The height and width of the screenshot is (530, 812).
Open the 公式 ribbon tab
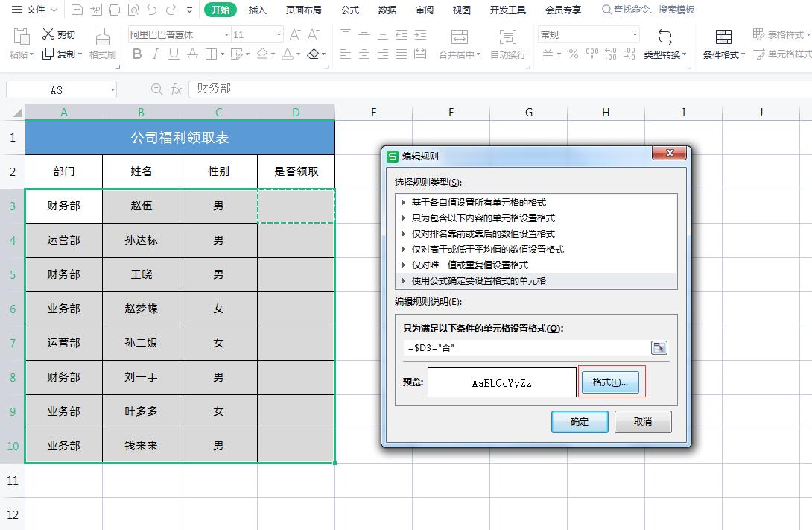click(x=350, y=10)
